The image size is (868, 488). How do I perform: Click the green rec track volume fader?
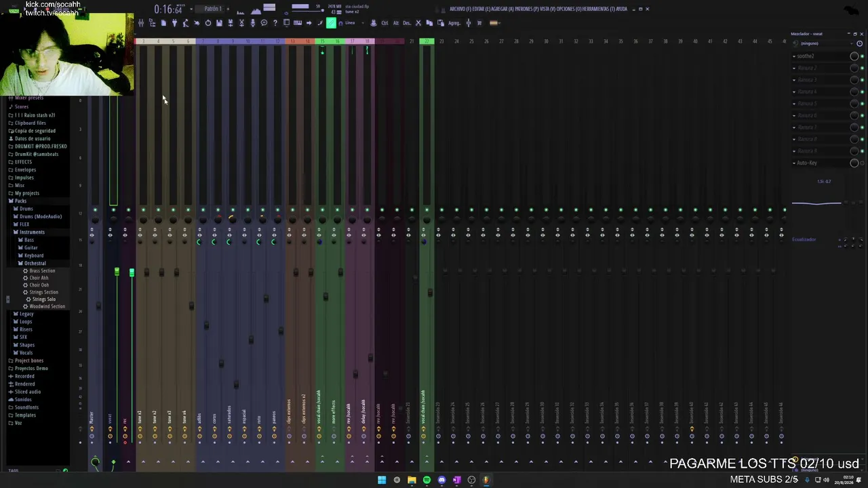pyautogui.click(x=132, y=272)
